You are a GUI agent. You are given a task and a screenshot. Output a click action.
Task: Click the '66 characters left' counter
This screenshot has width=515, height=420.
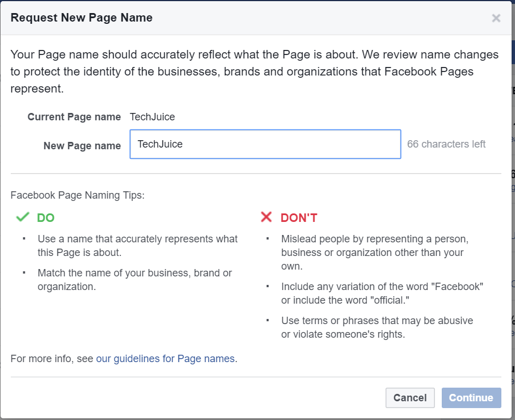446,144
